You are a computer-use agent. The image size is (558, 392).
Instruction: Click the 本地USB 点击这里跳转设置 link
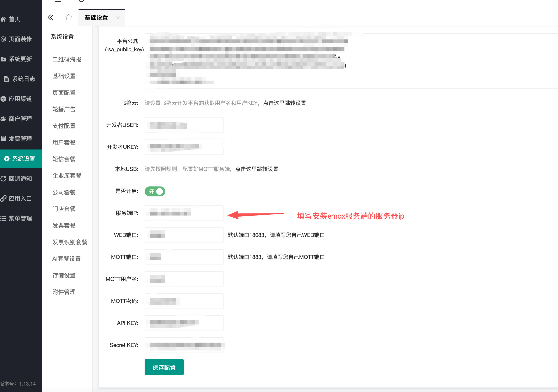(x=257, y=169)
